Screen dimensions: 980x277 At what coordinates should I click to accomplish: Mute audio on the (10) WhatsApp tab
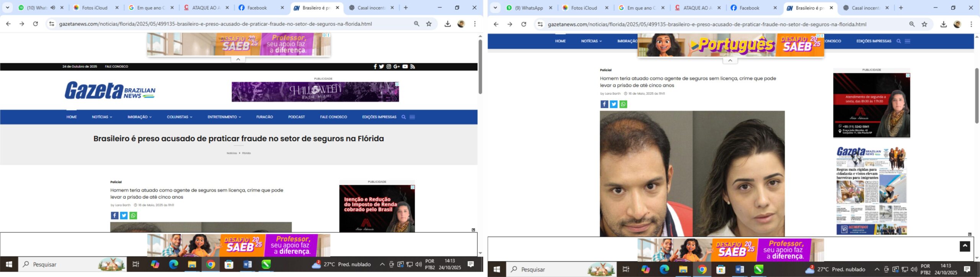tap(53, 8)
